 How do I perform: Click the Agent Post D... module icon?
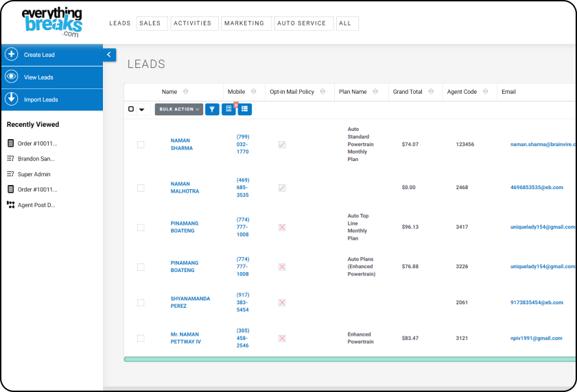point(10,205)
